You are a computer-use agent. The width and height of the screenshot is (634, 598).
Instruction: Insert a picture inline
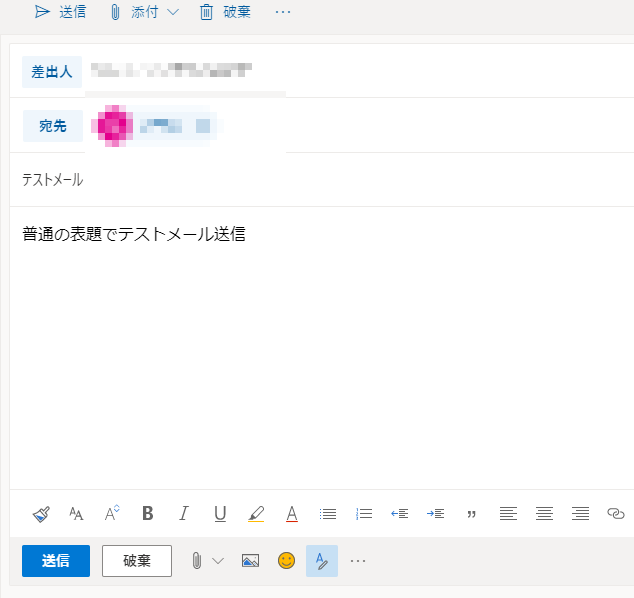(x=250, y=561)
